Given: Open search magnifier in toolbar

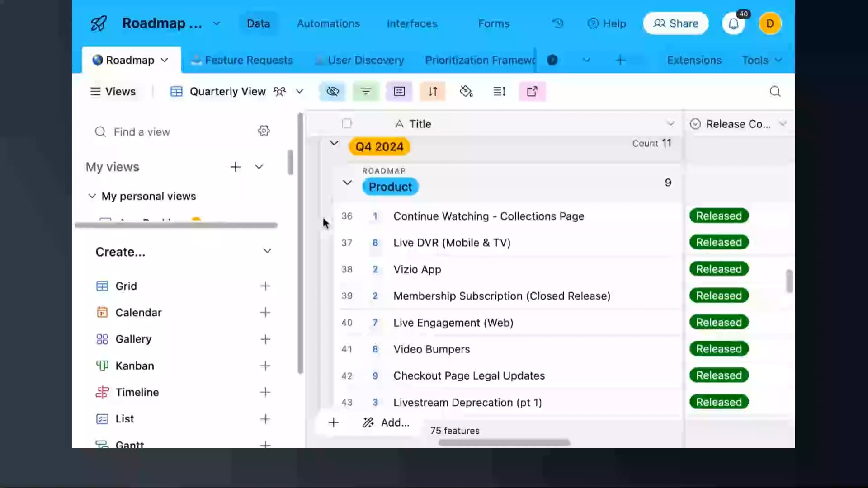Looking at the screenshot, I should point(775,91).
